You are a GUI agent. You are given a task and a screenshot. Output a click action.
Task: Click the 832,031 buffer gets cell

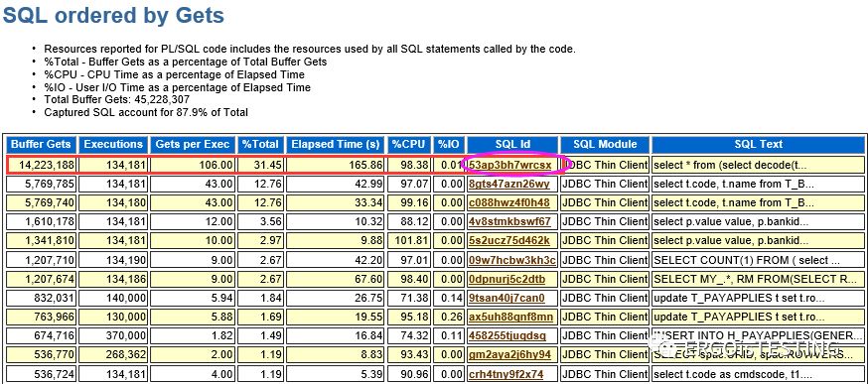(x=42, y=298)
